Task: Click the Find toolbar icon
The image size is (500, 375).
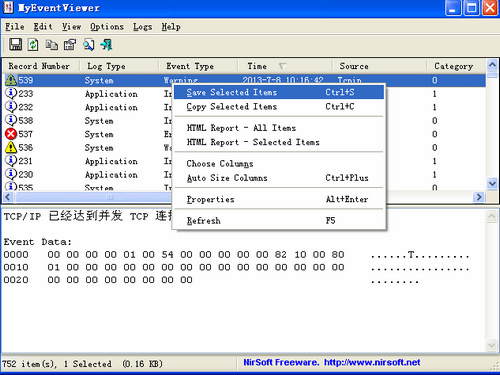Action: [x=89, y=44]
